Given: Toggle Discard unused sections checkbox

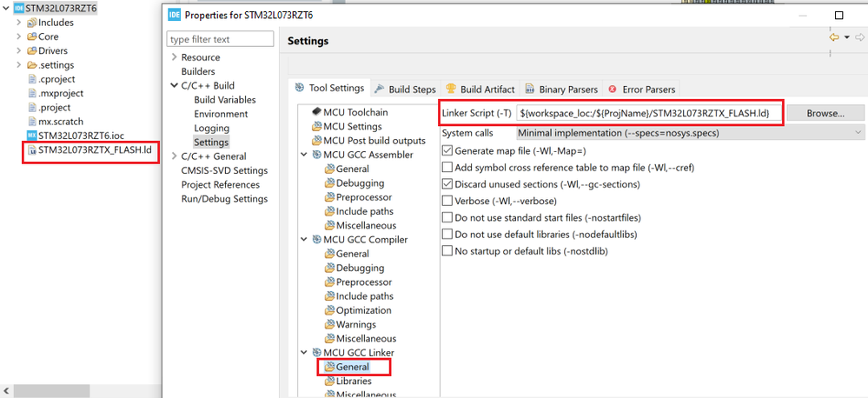Looking at the screenshot, I should [x=447, y=184].
